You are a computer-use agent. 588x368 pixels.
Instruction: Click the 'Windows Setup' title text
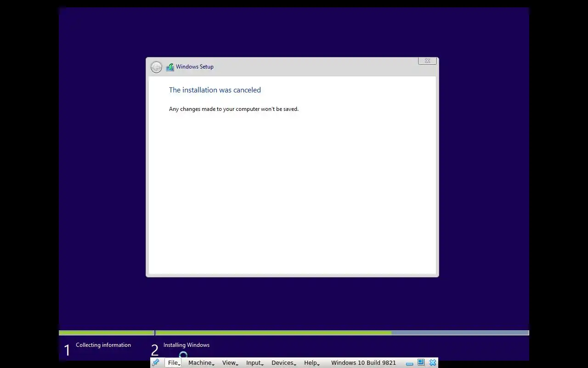tap(195, 67)
